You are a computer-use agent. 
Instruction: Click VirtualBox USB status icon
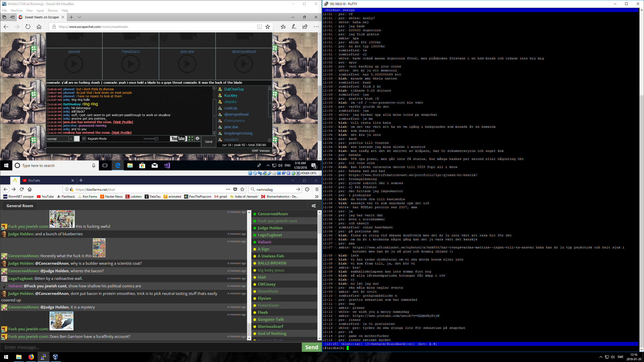coord(269,173)
